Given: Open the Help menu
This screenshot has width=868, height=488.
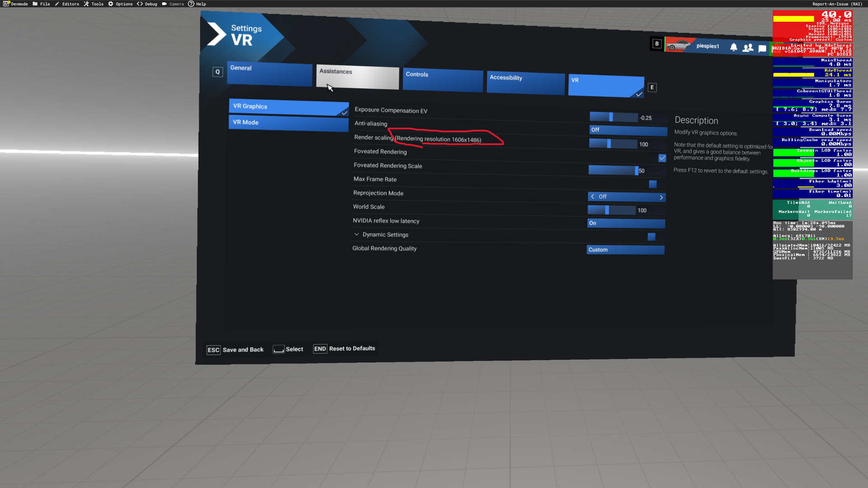Looking at the screenshot, I should [197, 4].
